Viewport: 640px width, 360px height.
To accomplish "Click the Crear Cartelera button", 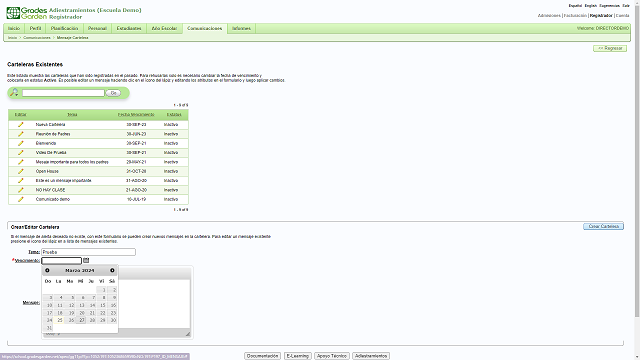I will click(603, 226).
